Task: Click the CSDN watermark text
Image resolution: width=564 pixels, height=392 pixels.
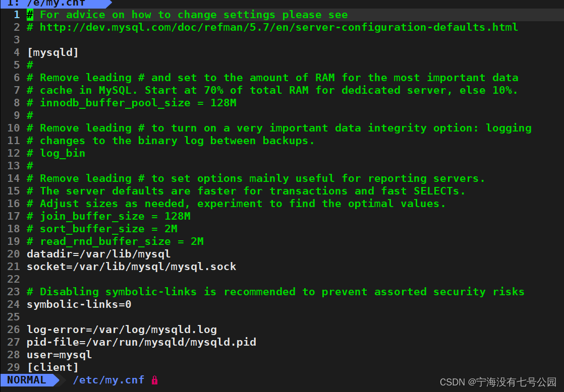Action: 498,382
